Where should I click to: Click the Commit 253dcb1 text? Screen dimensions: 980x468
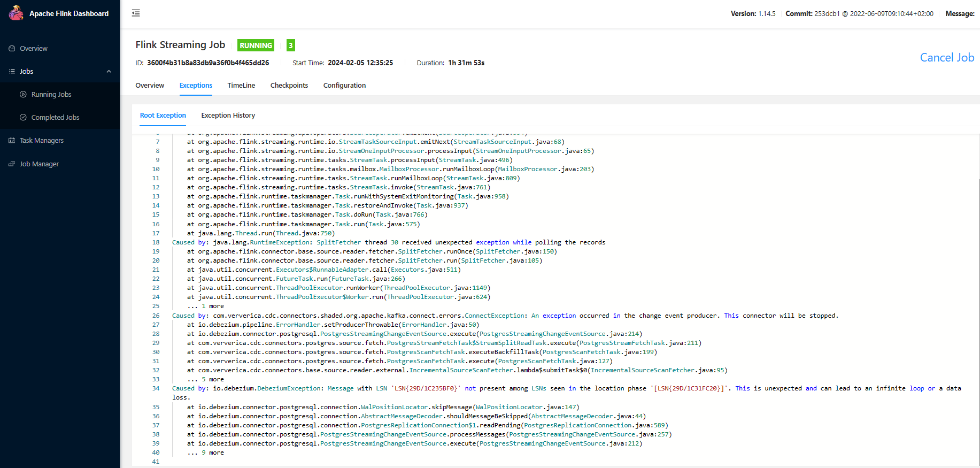859,13
